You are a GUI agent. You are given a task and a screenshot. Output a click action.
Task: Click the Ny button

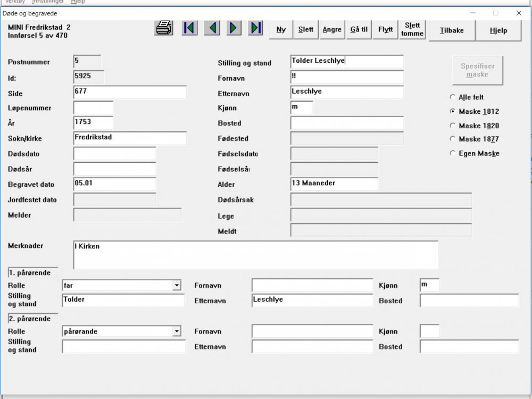(281, 30)
